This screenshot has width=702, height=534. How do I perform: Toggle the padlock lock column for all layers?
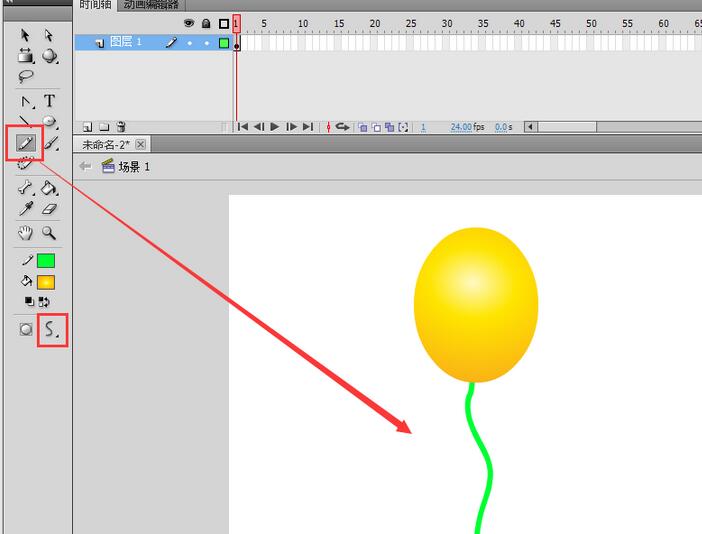click(x=206, y=23)
